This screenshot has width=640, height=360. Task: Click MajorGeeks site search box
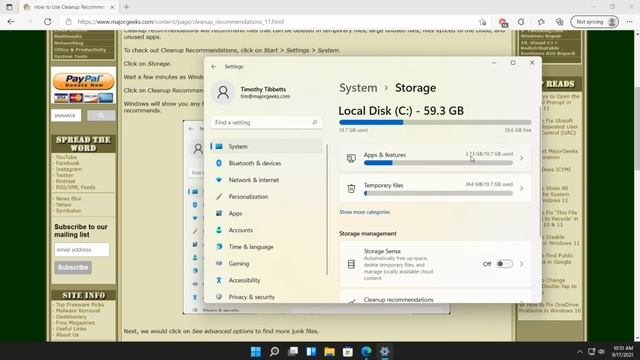66,116
